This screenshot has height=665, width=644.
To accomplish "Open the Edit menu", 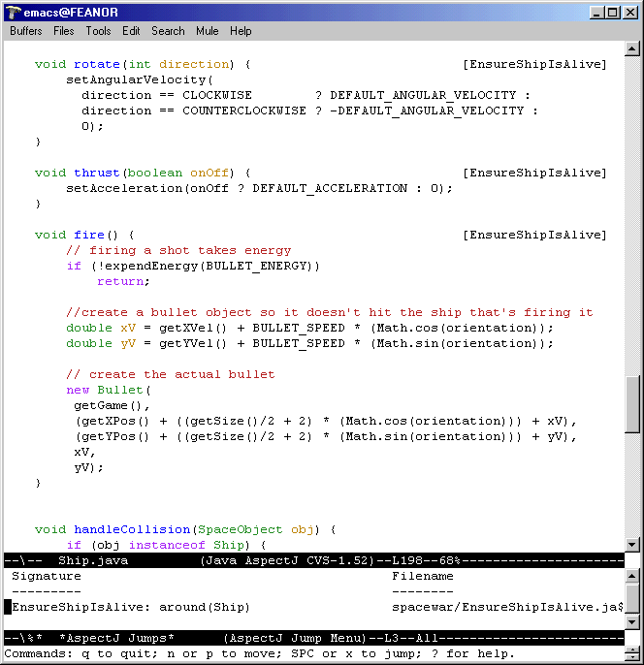I will [131, 31].
